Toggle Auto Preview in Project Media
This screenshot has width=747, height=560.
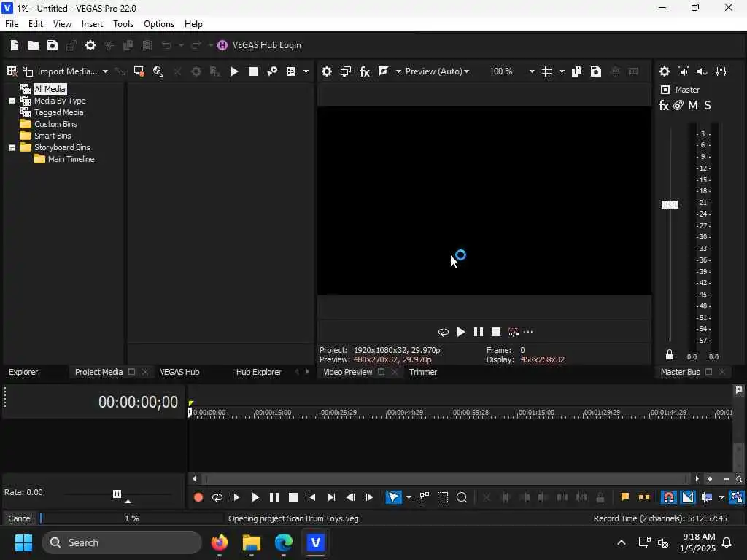point(272,71)
